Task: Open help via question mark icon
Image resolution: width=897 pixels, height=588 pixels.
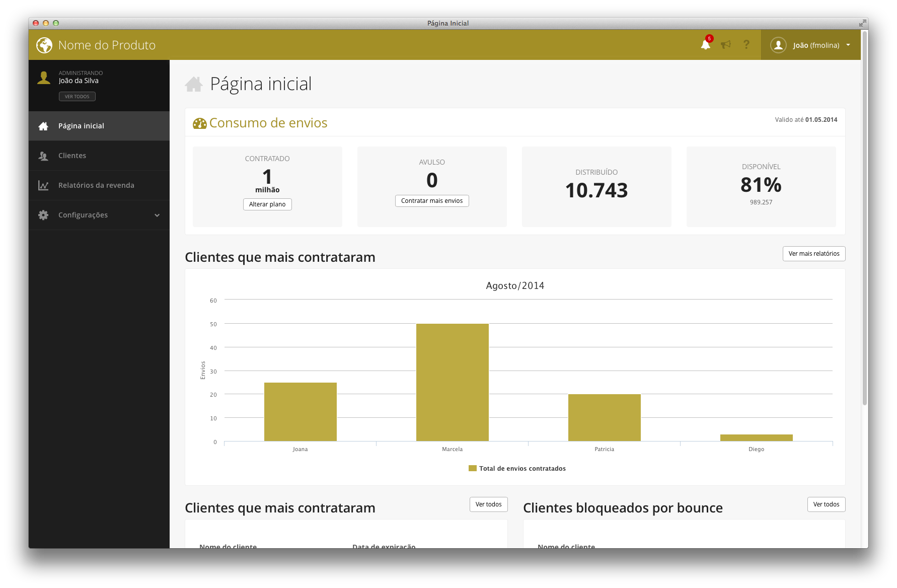Action: click(x=746, y=45)
